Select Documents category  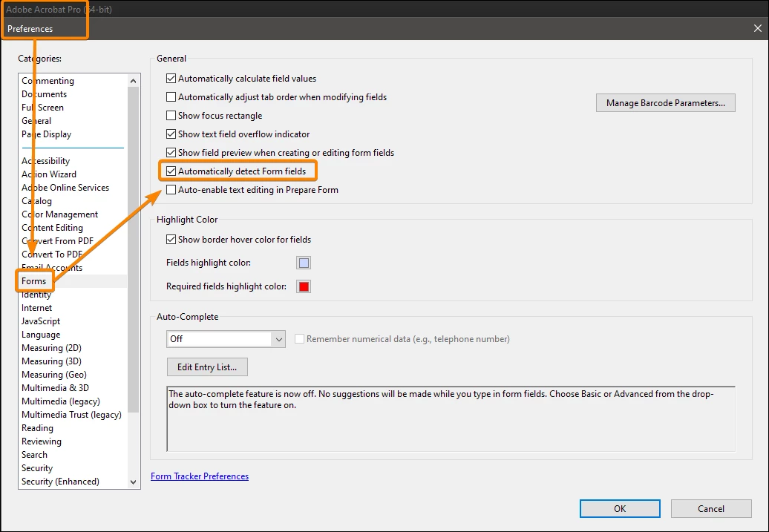44,94
